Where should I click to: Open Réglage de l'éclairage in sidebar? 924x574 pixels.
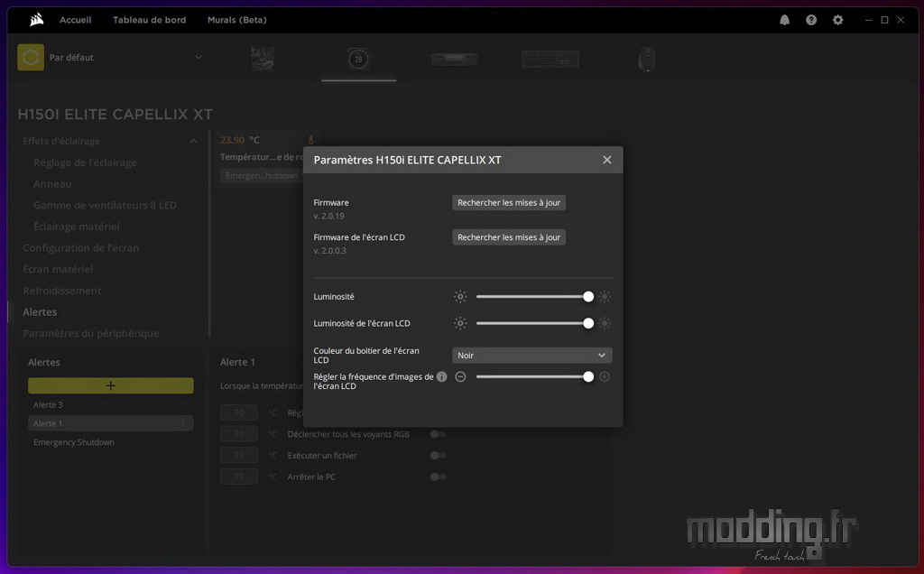click(x=85, y=162)
